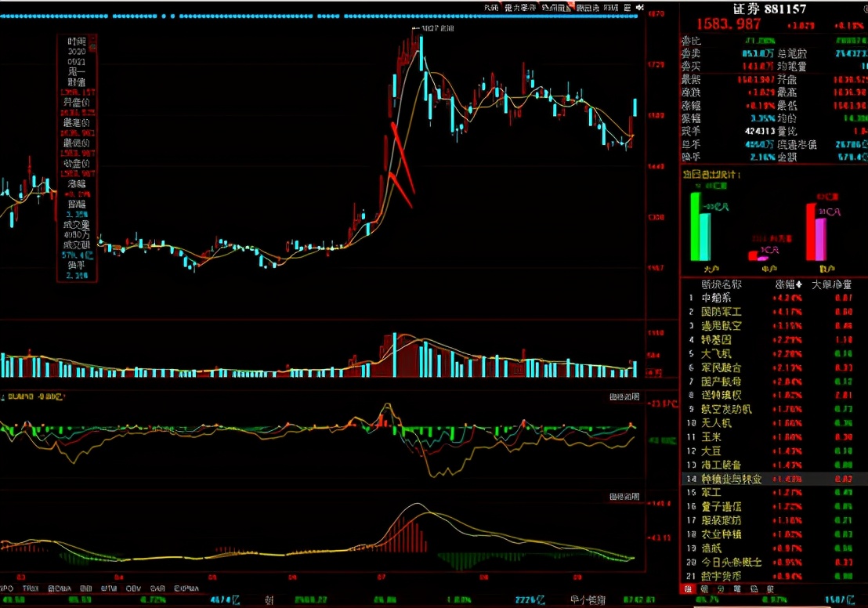This screenshot has width=868, height=608.
Task: Click the green 大户 bar in fund chart
Action: 695,226
